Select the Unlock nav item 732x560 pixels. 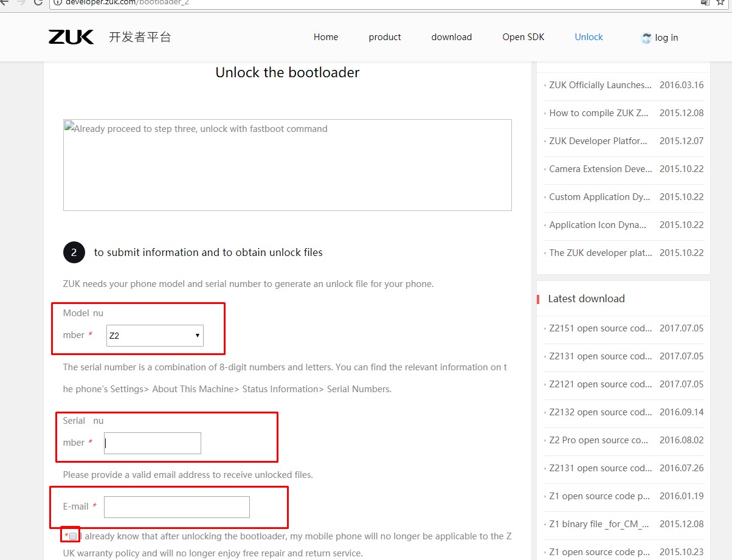point(589,37)
